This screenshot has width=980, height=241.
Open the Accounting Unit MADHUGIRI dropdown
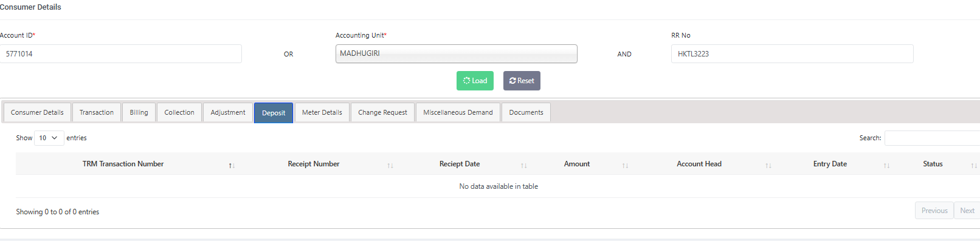(x=456, y=53)
